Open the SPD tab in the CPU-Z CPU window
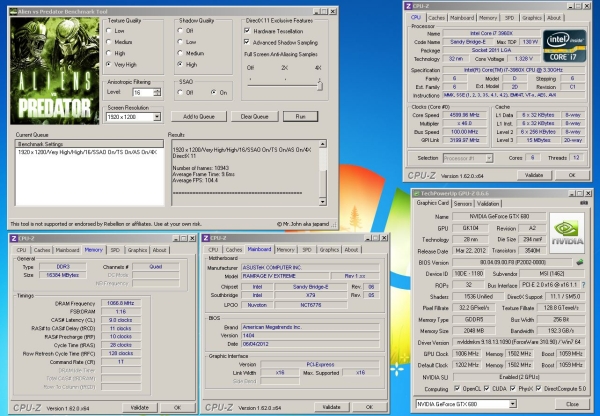600x416 pixels. (509, 18)
